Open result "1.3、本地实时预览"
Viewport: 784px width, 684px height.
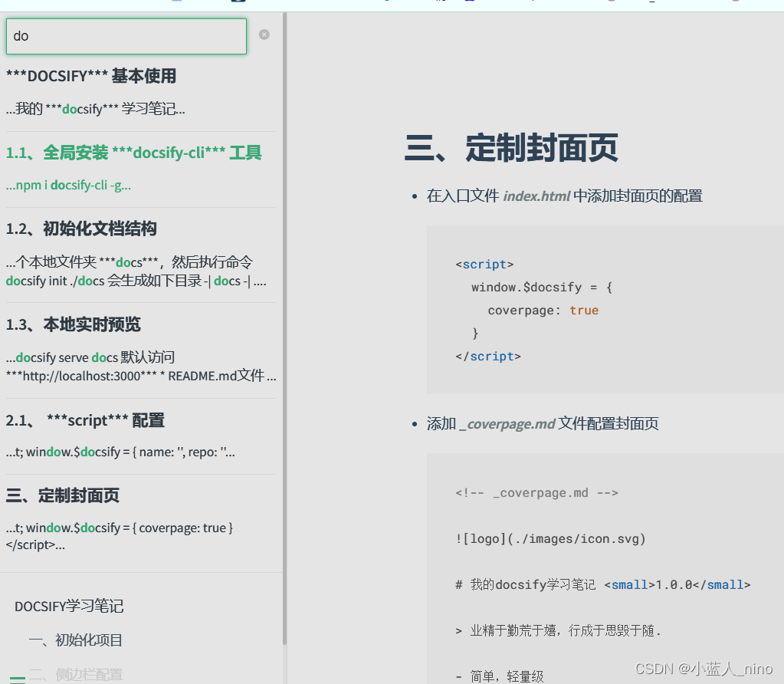point(73,324)
